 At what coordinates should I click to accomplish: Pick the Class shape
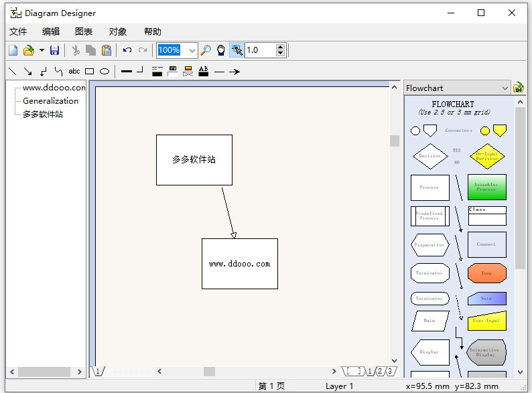pyautogui.click(x=487, y=216)
